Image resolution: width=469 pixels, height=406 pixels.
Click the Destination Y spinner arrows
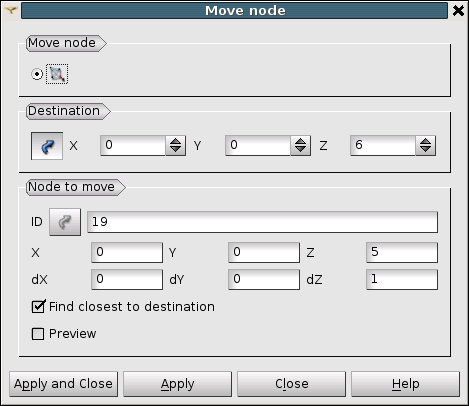point(301,145)
